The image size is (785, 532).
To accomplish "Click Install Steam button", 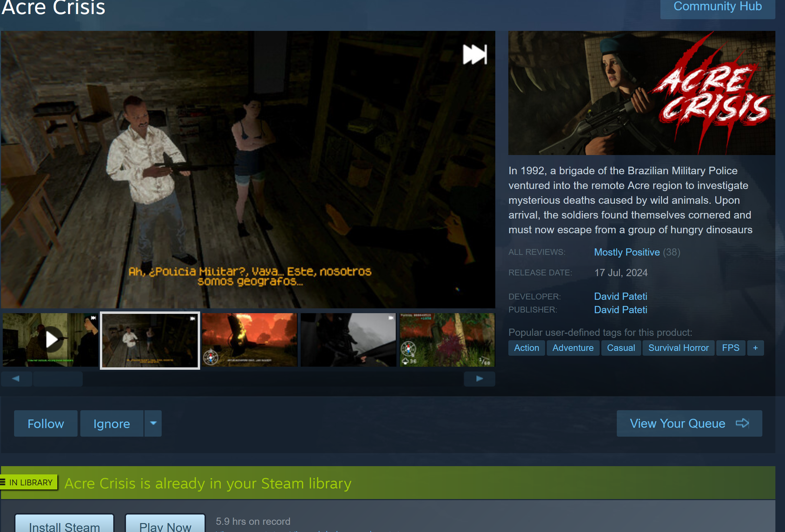I will (64, 523).
